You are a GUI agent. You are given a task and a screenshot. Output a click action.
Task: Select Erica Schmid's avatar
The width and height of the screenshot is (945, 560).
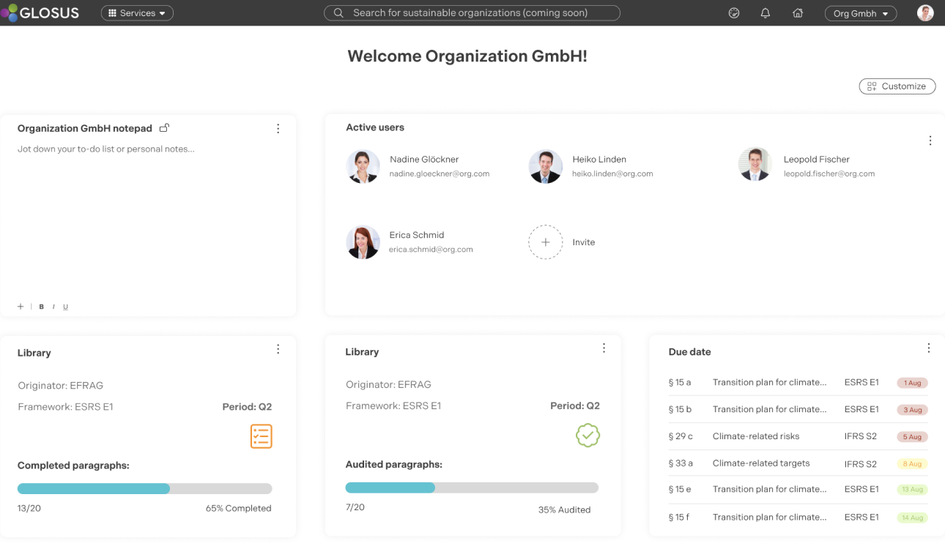[363, 242]
